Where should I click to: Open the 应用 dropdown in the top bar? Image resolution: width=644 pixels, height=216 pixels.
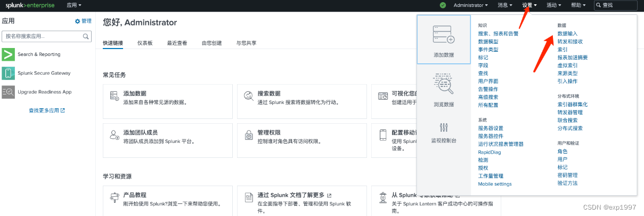(75, 5)
